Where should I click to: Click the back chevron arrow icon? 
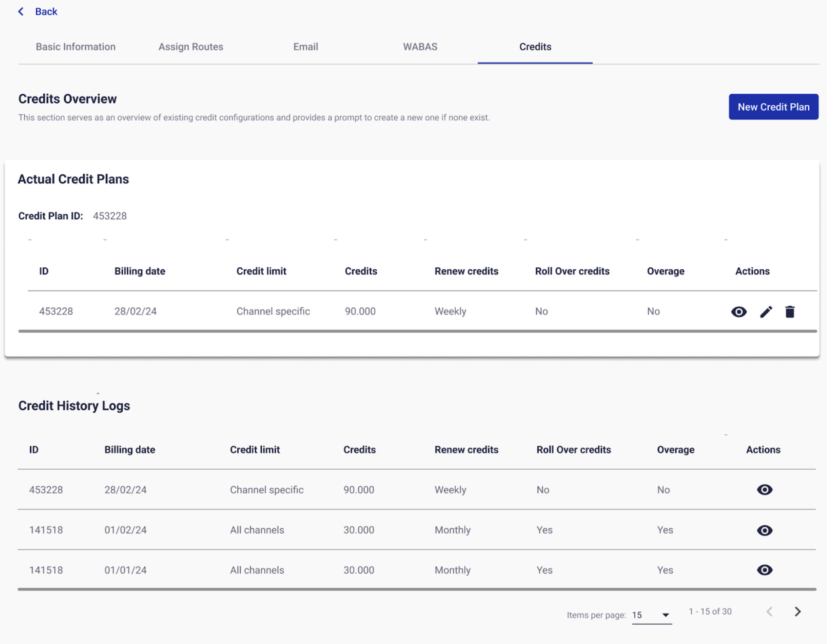tap(21, 12)
